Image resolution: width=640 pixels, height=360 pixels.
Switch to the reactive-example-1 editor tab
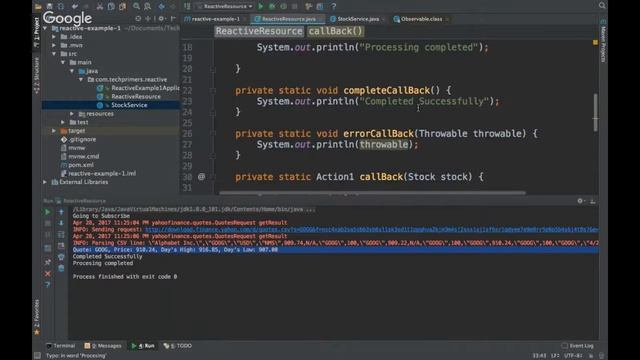[215, 19]
